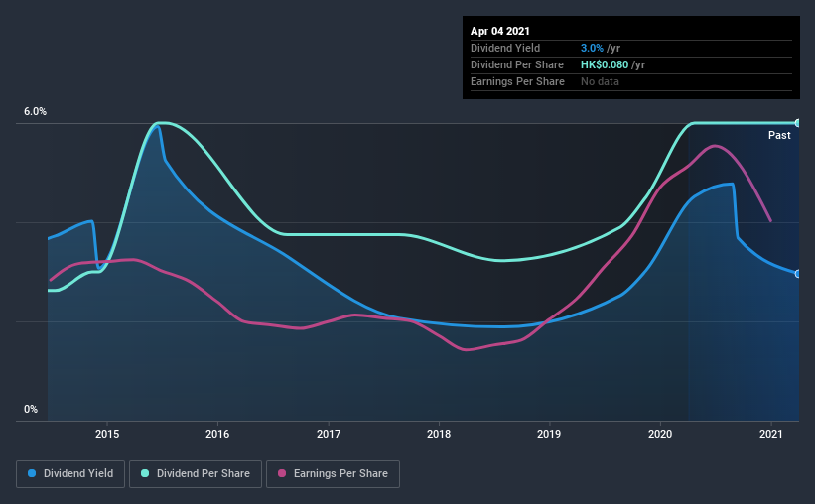Click the Apr 04 2021 tooltip date
This screenshot has height=504, width=815.
click(500, 31)
